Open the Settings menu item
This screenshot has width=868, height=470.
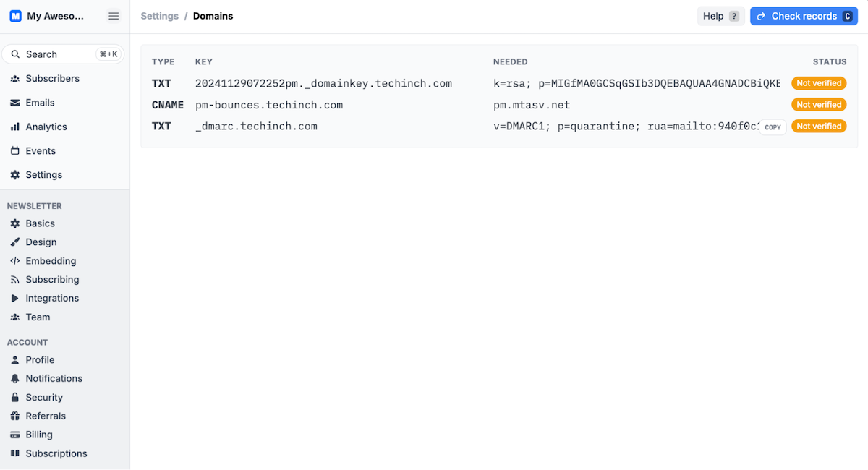tap(43, 175)
